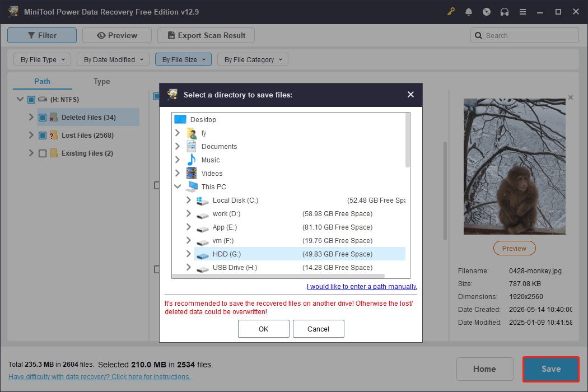The image size is (588, 392).
Task: Check the Existing Files checkbox
Action: coord(43,153)
